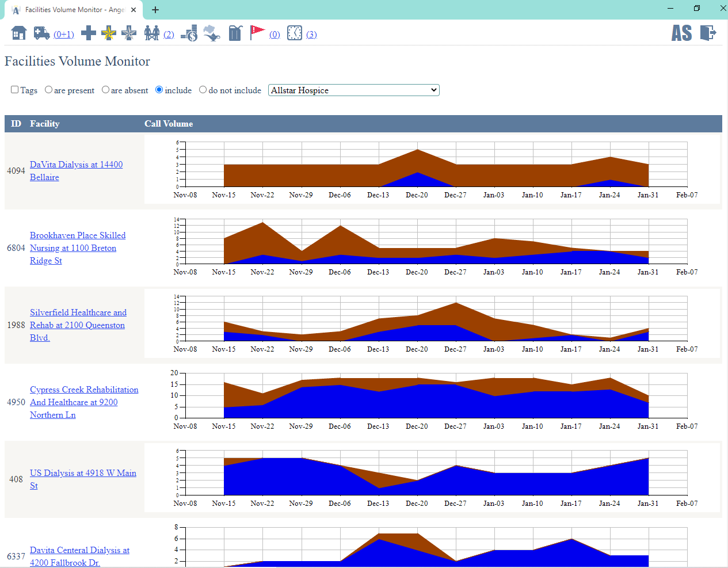This screenshot has height=568, width=728.
Task: Choose the 'do not include' option
Action: (203, 89)
